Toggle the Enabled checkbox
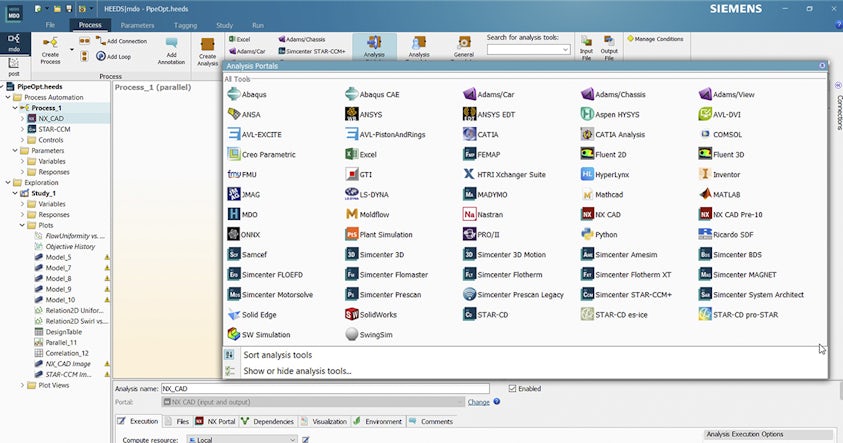 click(512, 388)
